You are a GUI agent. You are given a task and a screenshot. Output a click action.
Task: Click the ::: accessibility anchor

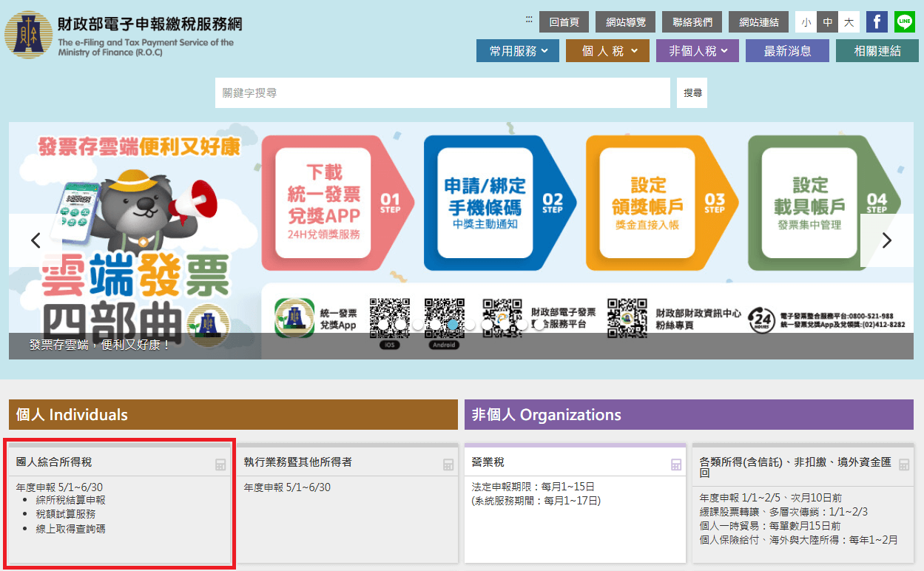(x=529, y=20)
